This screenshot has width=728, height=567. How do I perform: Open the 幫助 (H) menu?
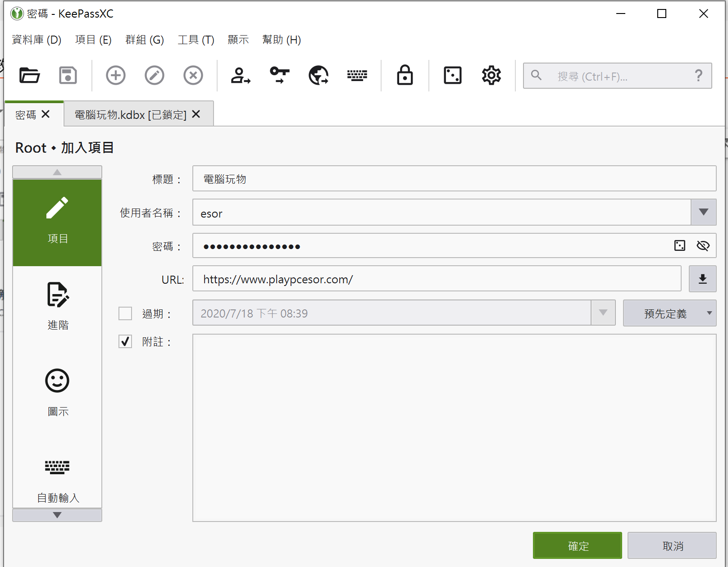click(282, 40)
